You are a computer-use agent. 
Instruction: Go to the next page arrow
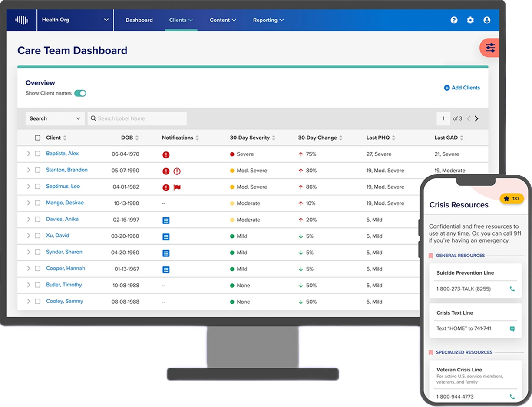476,118
